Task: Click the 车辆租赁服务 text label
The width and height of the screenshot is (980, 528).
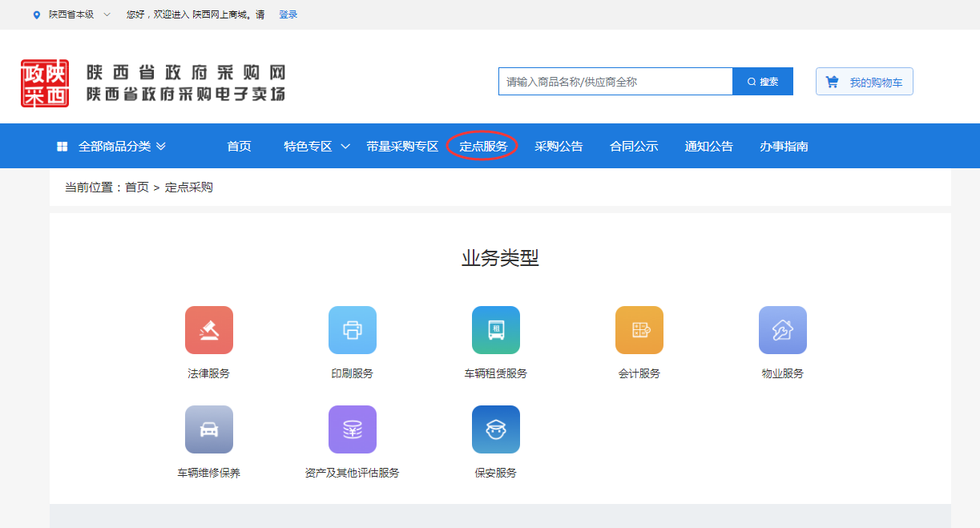Action: pos(496,373)
